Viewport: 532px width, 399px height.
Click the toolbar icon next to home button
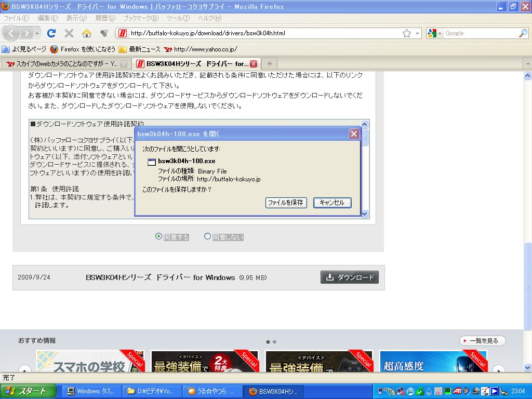point(104,33)
